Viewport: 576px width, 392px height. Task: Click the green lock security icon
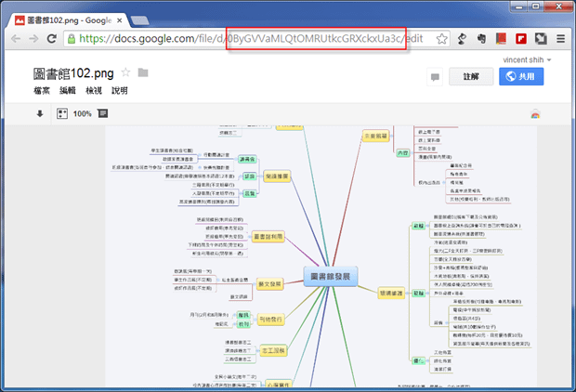[x=72, y=39]
